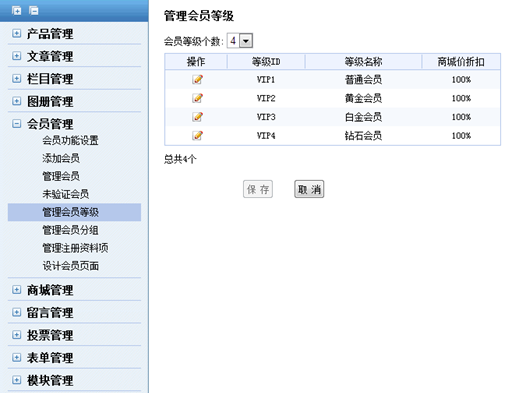The height and width of the screenshot is (393, 522).
Task: Click the edit pencil icon for VIP1
Action: [197, 79]
